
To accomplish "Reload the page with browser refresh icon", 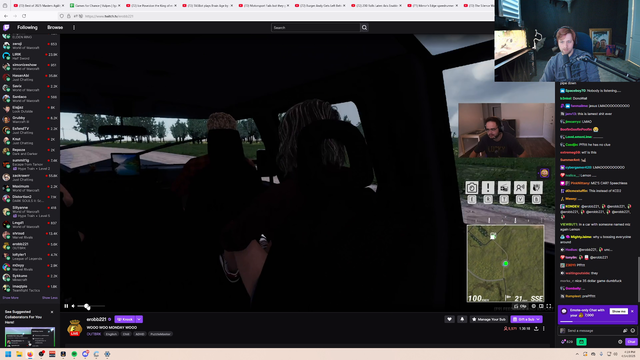I will point(24,16).
